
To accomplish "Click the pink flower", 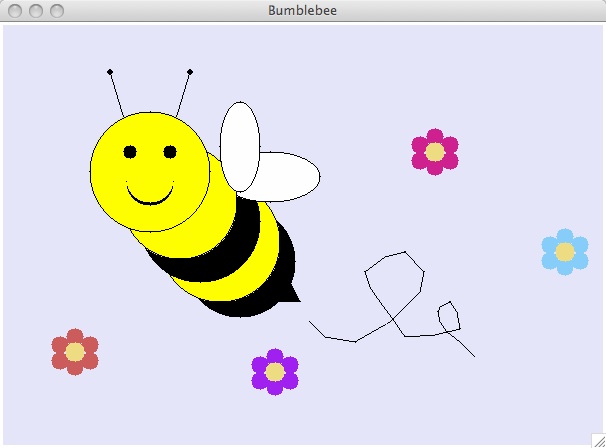I will pyautogui.click(x=435, y=152).
